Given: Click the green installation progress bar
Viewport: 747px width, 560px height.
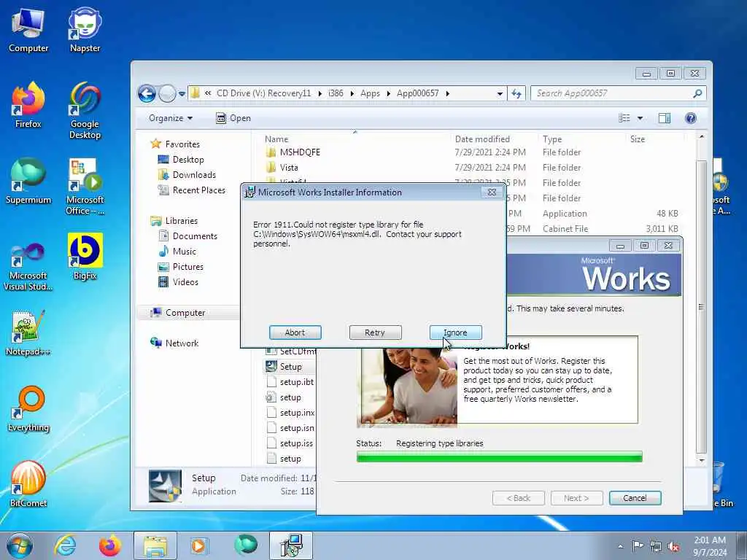Looking at the screenshot, I should point(499,456).
